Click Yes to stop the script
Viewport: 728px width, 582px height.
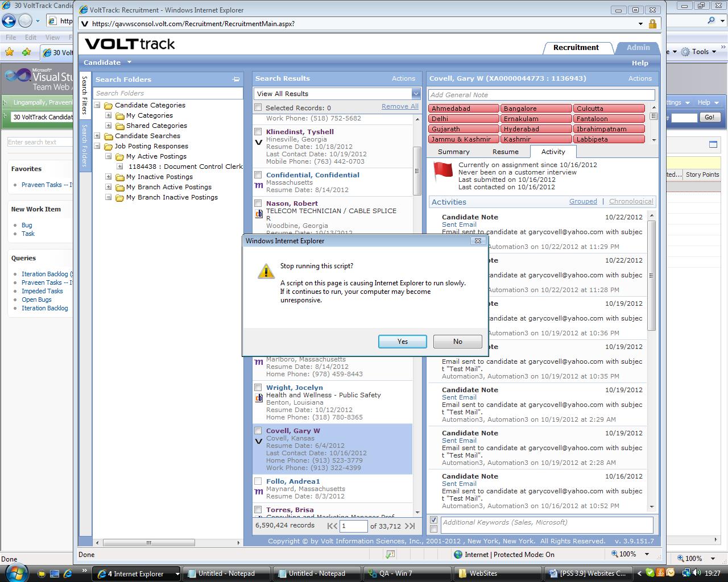pyautogui.click(x=403, y=342)
